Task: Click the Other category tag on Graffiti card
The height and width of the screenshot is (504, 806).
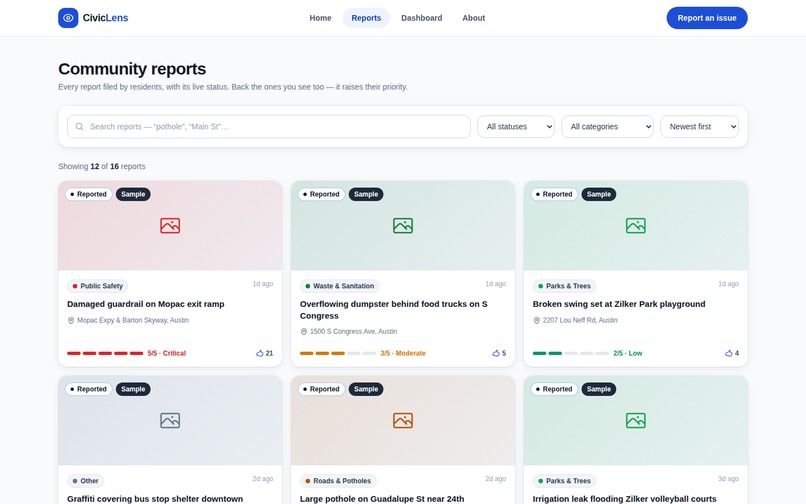Action: (x=86, y=481)
